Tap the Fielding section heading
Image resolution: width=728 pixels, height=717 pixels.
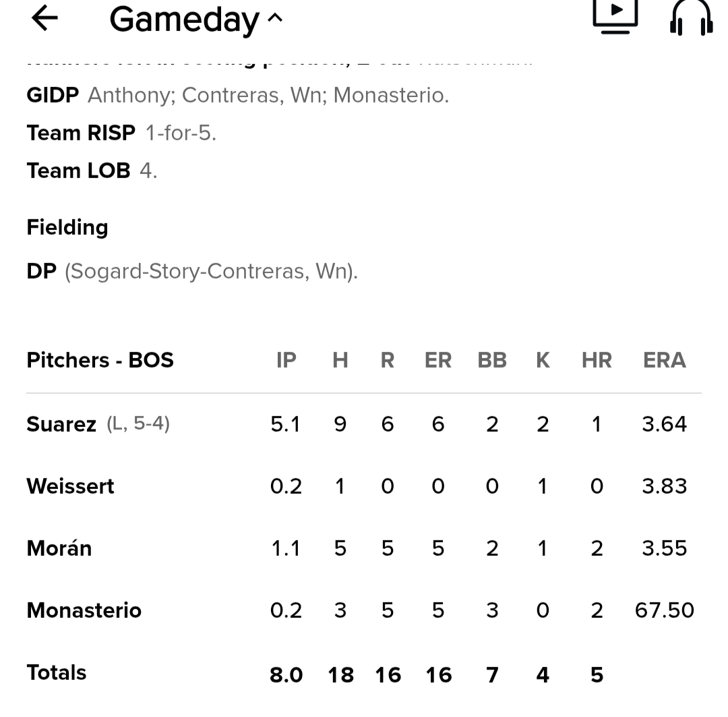tap(67, 228)
